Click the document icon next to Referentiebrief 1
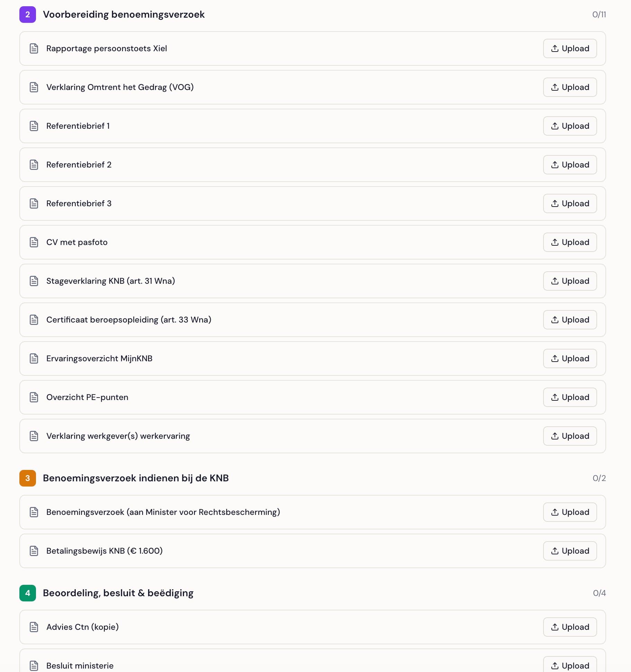This screenshot has height=672, width=631. click(34, 126)
